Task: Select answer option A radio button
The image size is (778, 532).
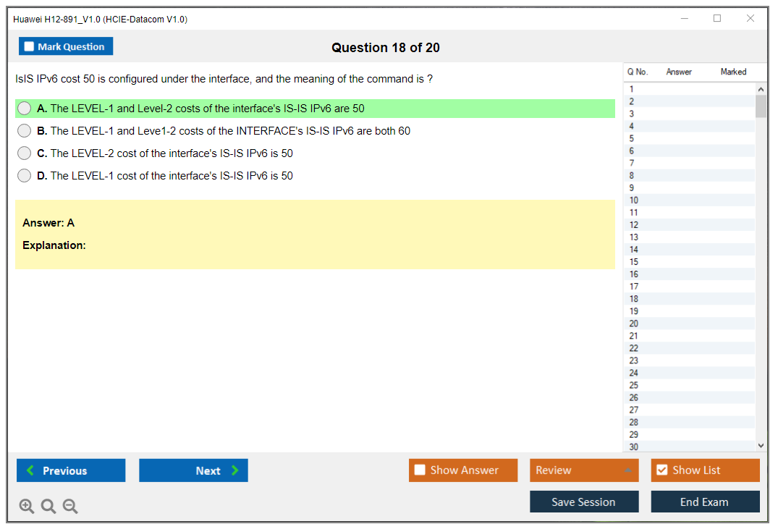Action: coord(25,109)
